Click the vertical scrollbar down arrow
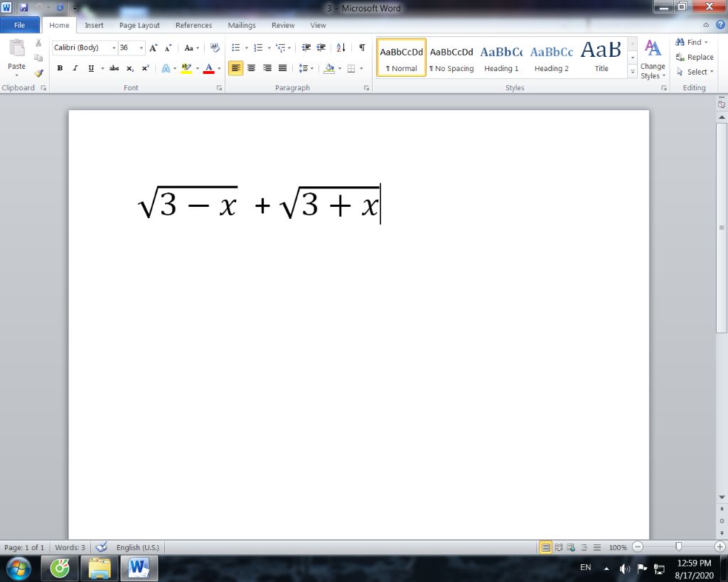This screenshot has width=728, height=582. 722,497
